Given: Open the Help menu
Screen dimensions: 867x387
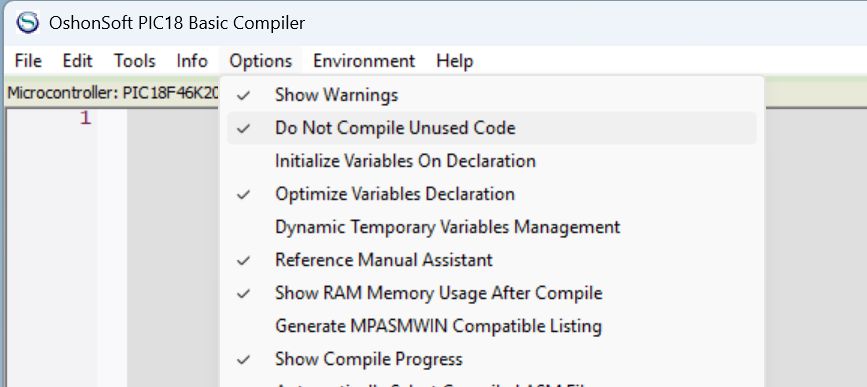Looking at the screenshot, I should click(x=455, y=61).
